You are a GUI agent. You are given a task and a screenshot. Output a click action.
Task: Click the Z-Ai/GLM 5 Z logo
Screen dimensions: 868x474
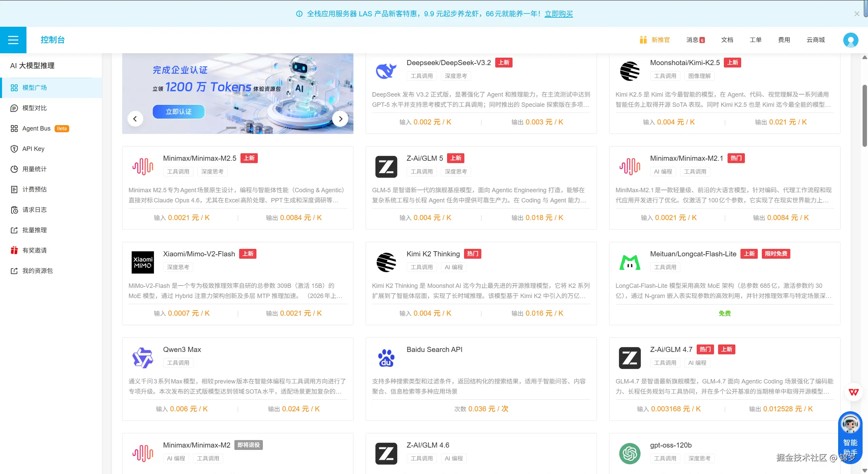[386, 167]
